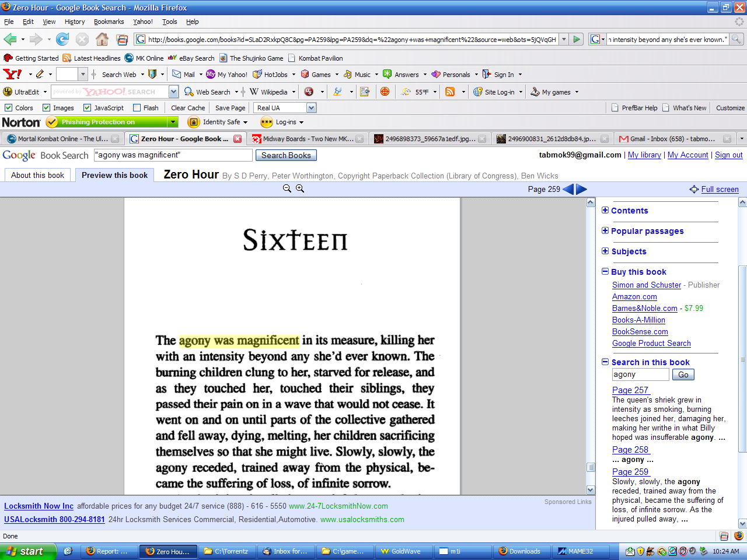The height and width of the screenshot is (560, 747).
Task: Collapse Buy this book section
Action: tap(605, 272)
